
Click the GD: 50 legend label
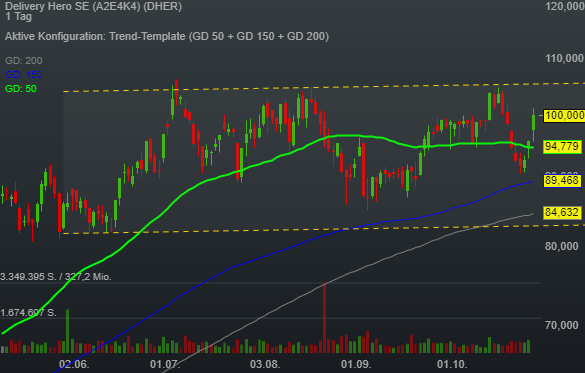pyautogui.click(x=21, y=89)
